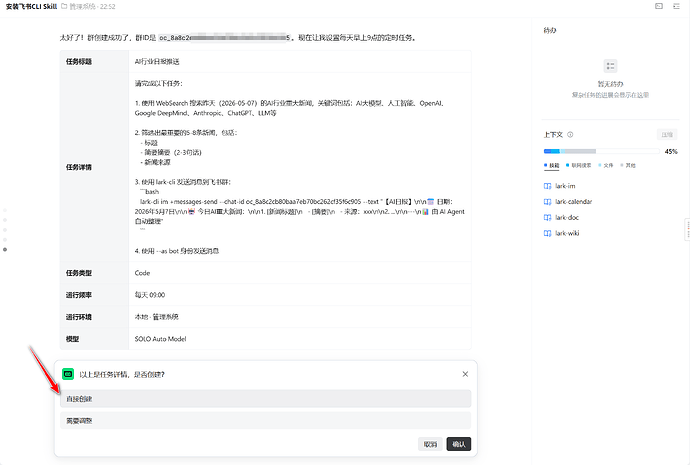Click the lark-im skill book icon
Screen dimensions: 690x465
pyautogui.click(x=547, y=186)
